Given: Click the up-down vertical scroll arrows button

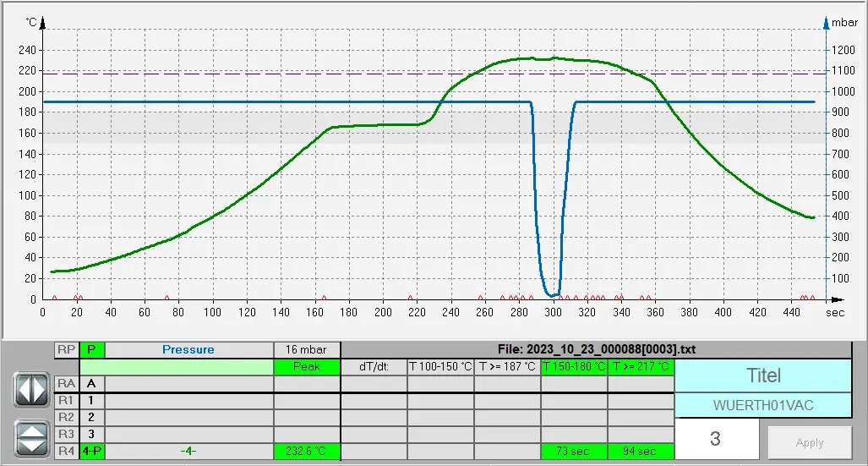Looking at the screenshot, I should (x=30, y=437).
